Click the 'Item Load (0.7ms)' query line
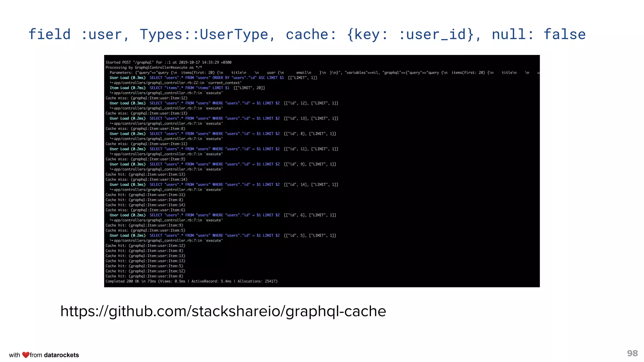 [187, 88]
